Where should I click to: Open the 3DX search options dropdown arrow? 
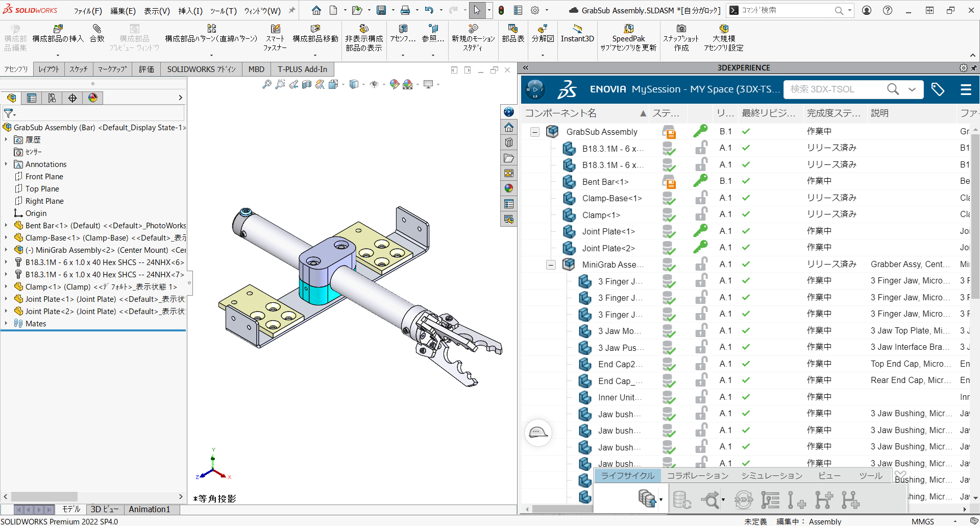click(x=912, y=89)
